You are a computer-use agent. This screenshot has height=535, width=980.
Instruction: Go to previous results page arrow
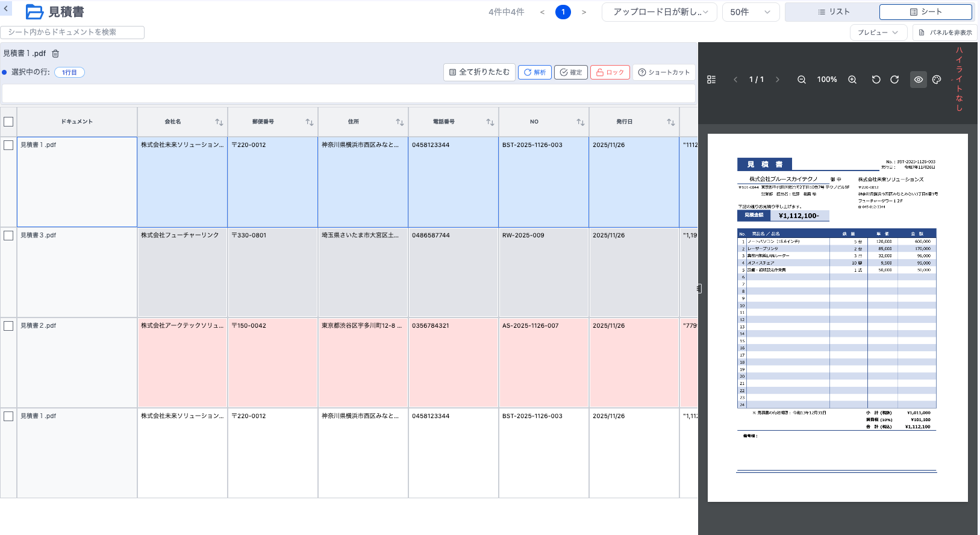[542, 12]
